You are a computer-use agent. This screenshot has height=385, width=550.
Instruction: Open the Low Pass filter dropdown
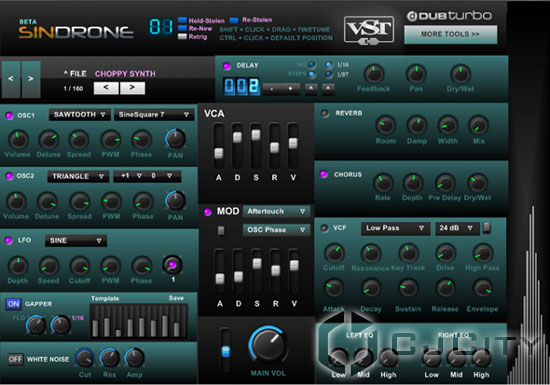[x=395, y=228]
